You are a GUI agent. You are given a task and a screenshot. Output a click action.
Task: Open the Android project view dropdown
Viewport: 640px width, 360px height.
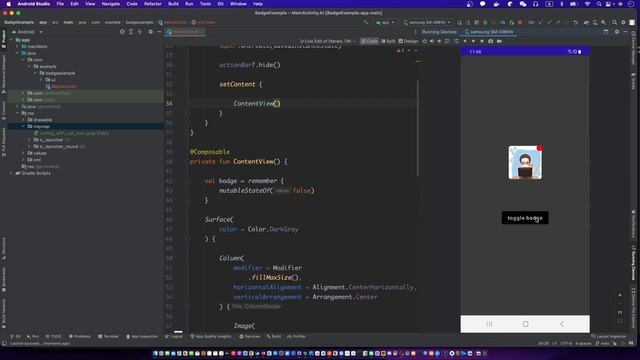tap(27, 32)
